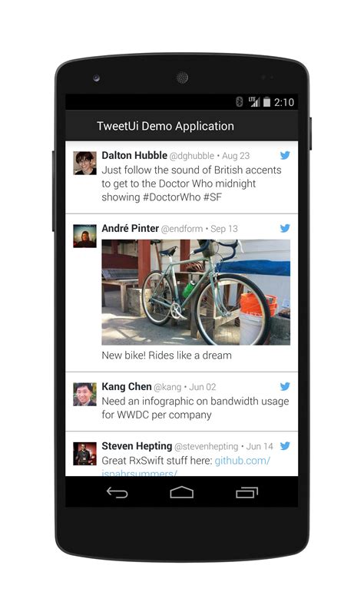364x615 pixels.
Task: Open Steven Hepting's profile avatar
Action: (84, 454)
